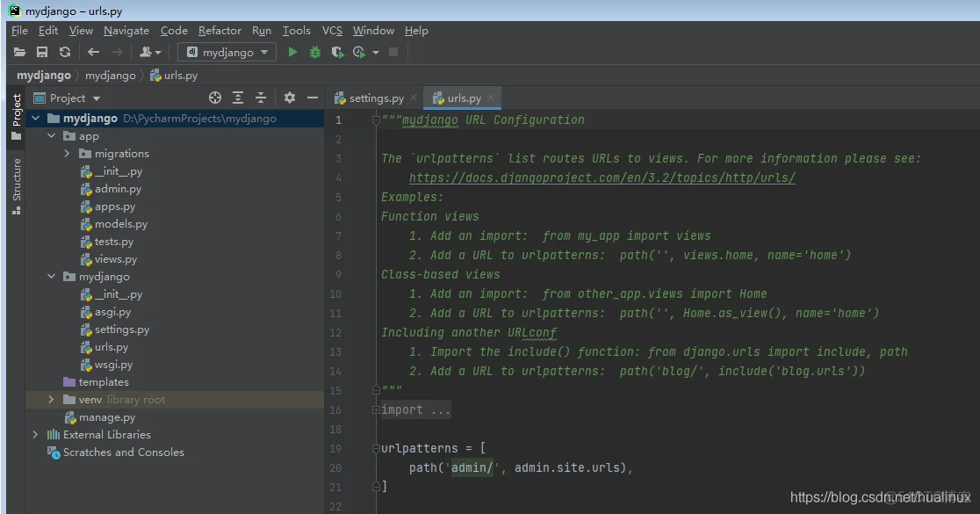Viewport: 980px width, 514px height.
Task: Expand External Libraries node
Action: (x=36, y=435)
